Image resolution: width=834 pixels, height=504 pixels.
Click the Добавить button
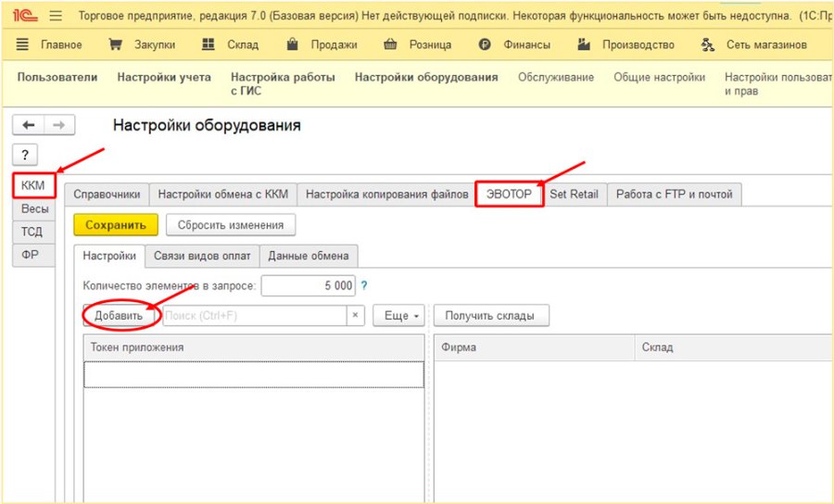coord(119,316)
